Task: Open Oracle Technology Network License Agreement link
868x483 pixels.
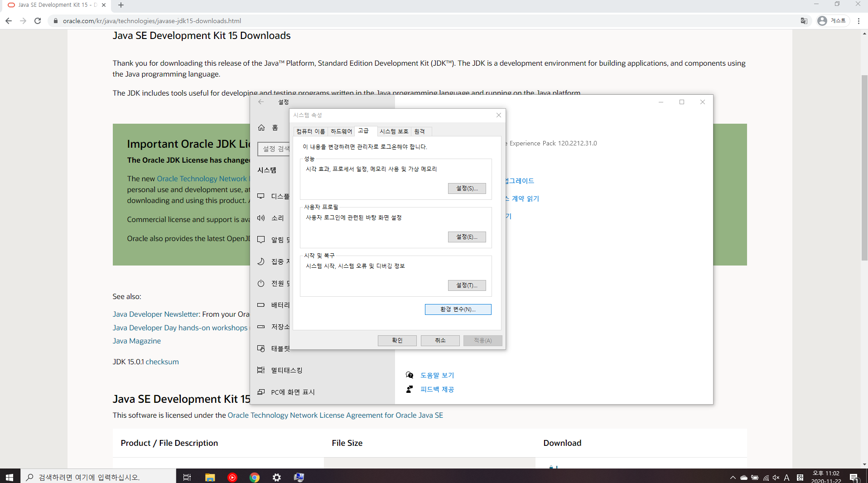Action: coord(335,415)
